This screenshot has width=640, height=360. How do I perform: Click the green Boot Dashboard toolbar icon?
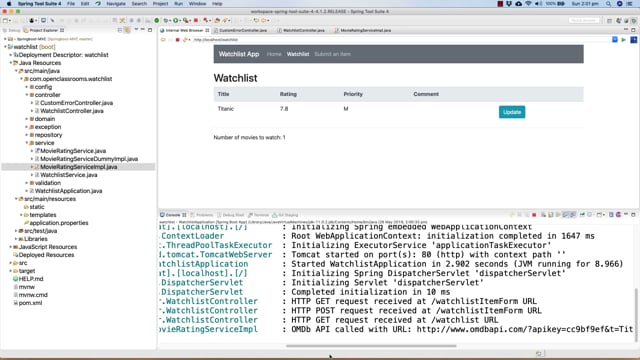click(x=157, y=20)
